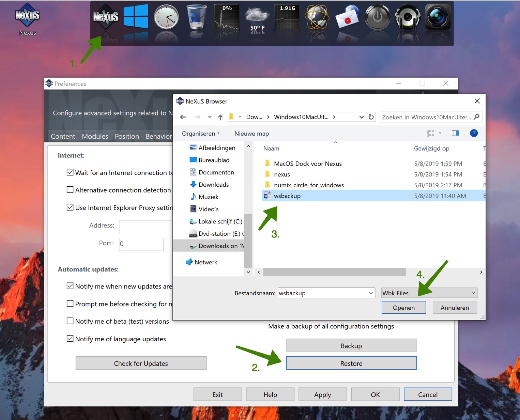This screenshot has width=520, height=420.
Task: Switch to the Content tab
Action: 63,136
